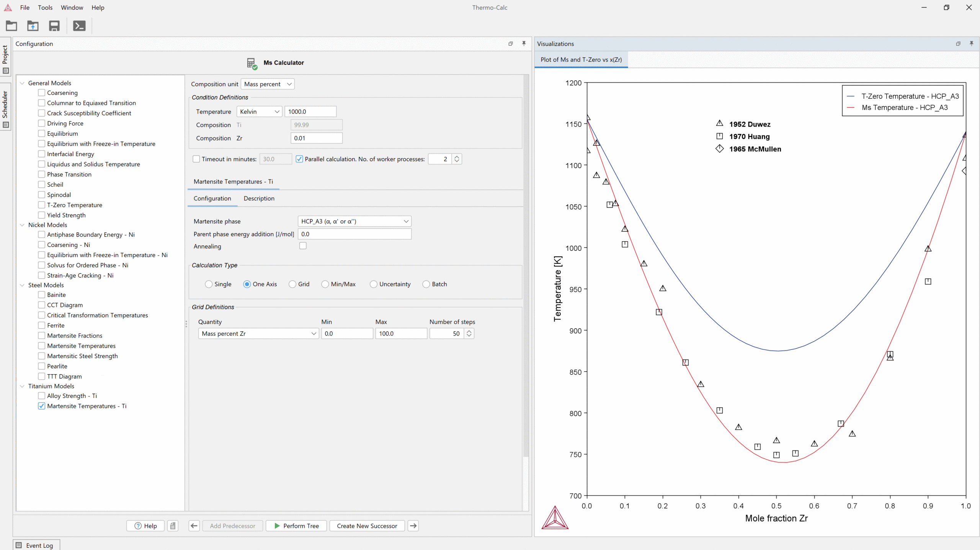This screenshot has height=550, width=980.
Task: Click the Help button
Action: point(145,526)
